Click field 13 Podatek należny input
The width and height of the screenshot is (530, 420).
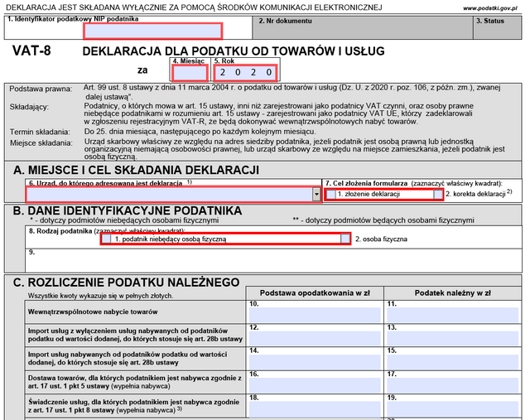click(x=453, y=338)
